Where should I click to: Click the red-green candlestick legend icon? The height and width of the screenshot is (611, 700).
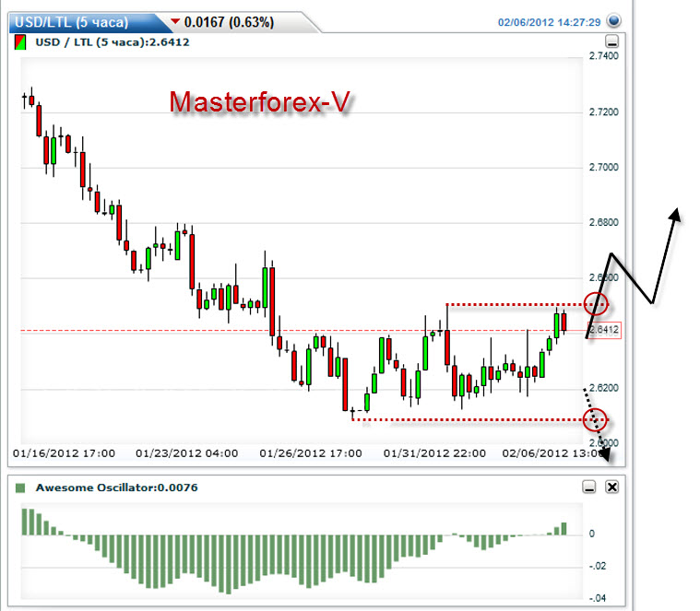pos(20,42)
